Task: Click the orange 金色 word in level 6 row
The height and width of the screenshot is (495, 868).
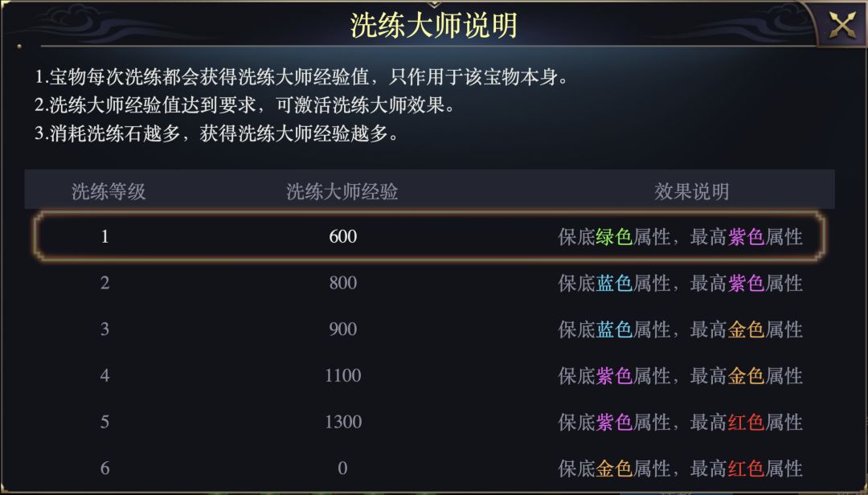Action: (613, 468)
